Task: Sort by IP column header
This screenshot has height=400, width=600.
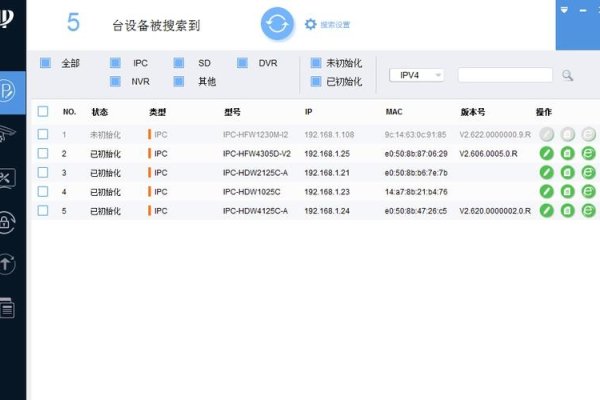Action: click(x=308, y=112)
